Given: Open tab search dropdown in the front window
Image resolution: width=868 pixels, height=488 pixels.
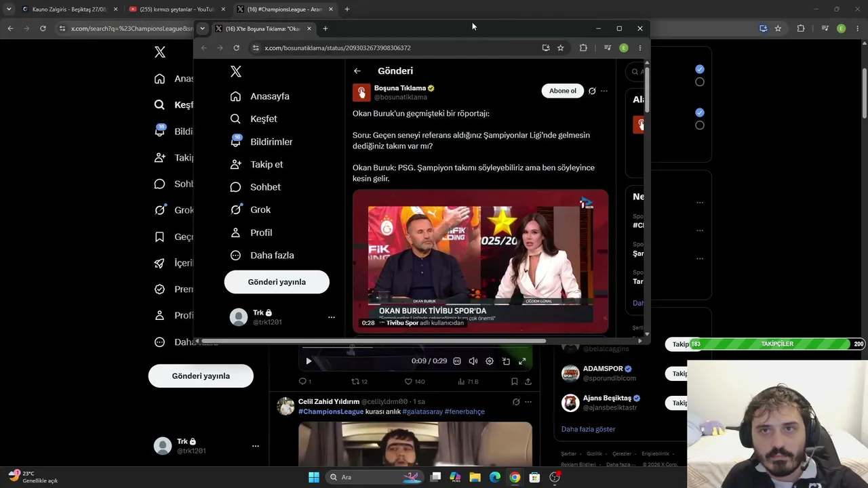Looking at the screenshot, I should 202,28.
